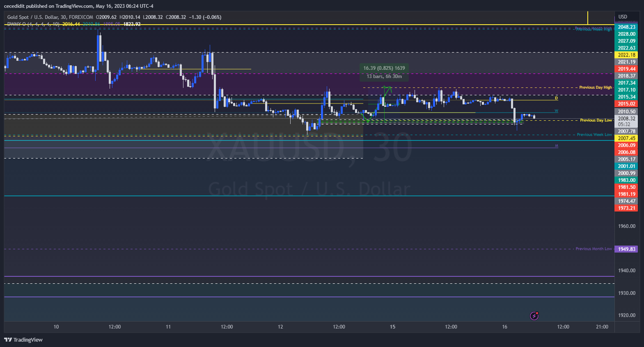This screenshot has width=644, height=347.
Task: Click the purple lightning event icon
Action: point(534,316)
